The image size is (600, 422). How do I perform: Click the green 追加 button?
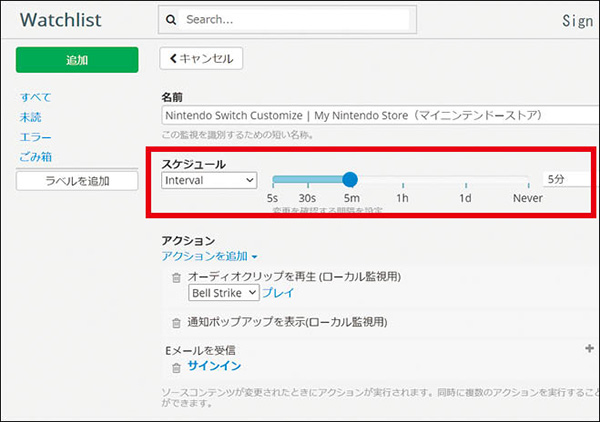(77, 60)
